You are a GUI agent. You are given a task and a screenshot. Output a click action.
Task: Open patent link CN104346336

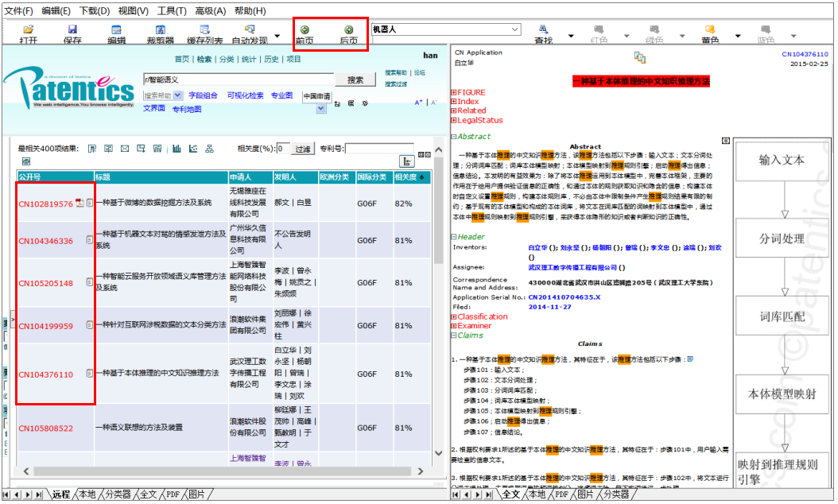[x=45, y=241]
